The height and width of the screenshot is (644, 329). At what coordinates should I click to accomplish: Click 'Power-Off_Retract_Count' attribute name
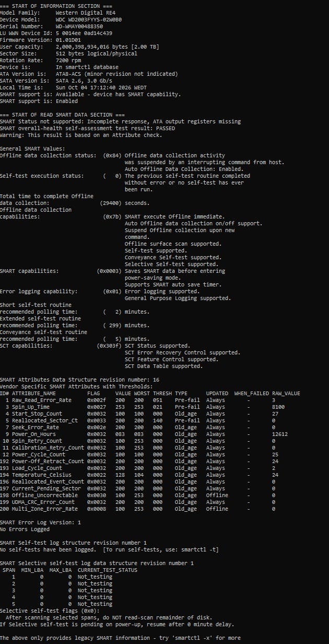pyautogui.click(x=48, y=461)
